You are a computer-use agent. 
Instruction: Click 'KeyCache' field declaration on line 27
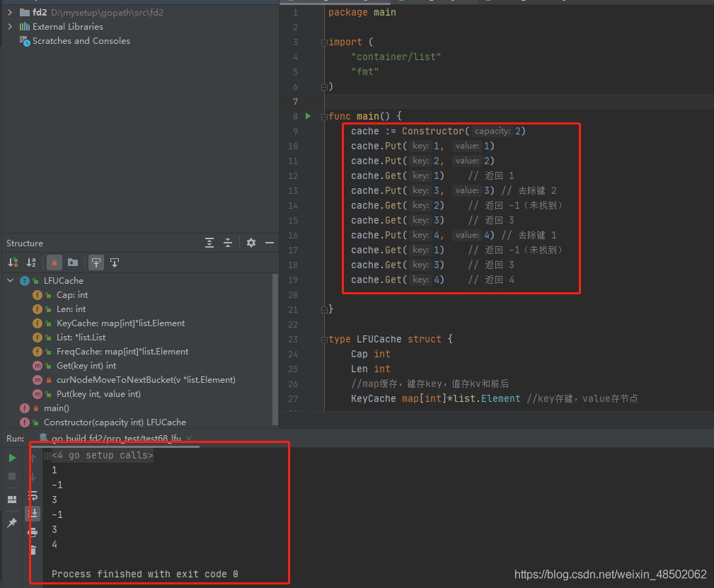(x=374, y=398)
